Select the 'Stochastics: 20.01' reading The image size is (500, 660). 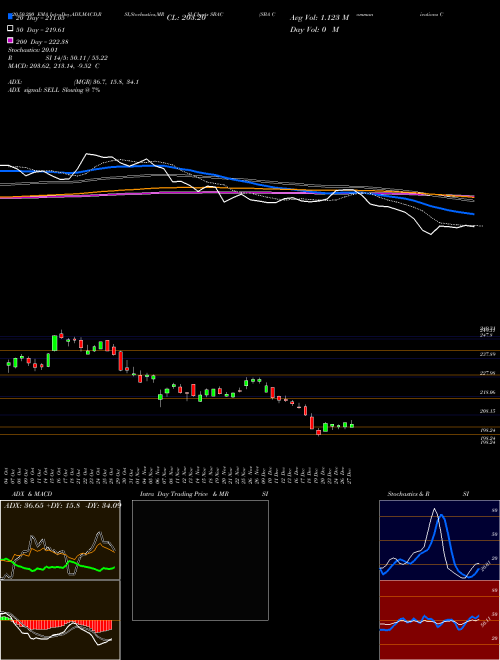point(33,50)
